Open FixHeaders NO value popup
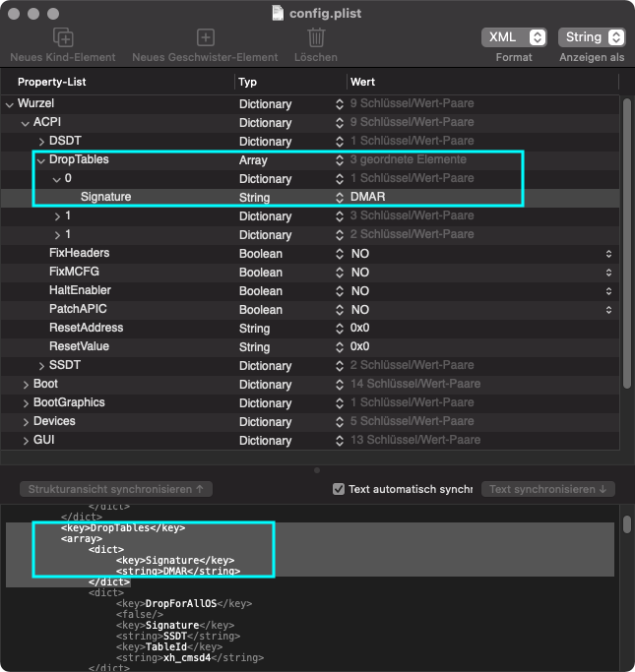This screenshot has width=635, height=672. click(x=608, y=254)
